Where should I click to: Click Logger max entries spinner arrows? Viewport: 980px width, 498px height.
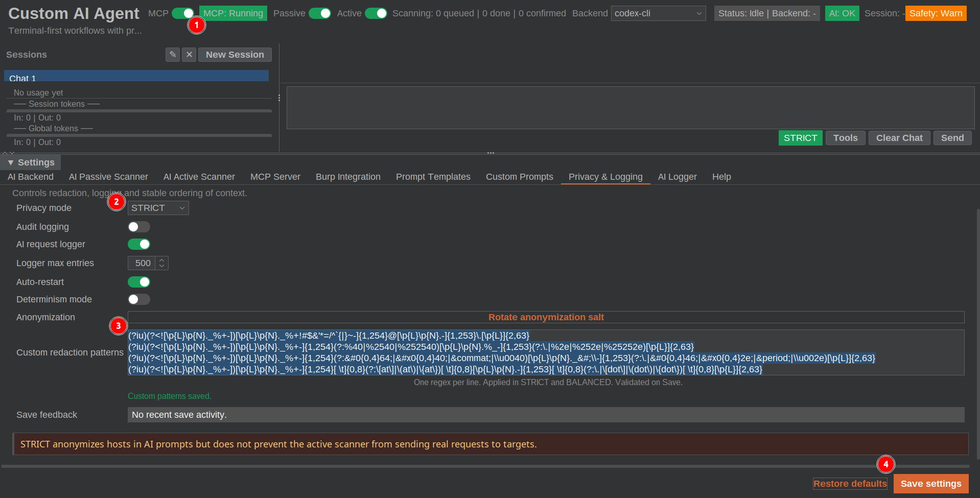coord(162,263)
